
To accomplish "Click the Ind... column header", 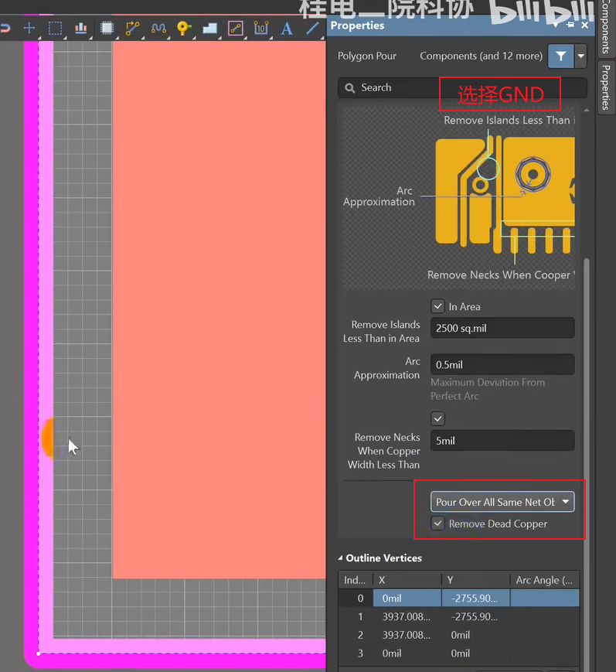I will (x=355, y=580).
